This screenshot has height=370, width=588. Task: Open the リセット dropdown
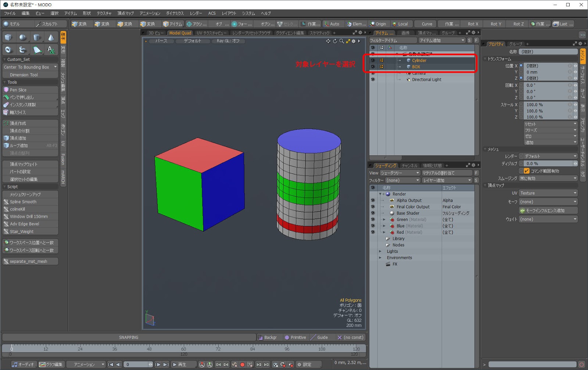coord(551,124)
